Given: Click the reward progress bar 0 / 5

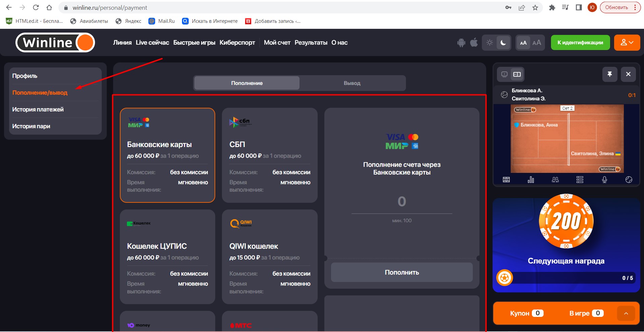Looking at the screenshot, I should tap(566, 278).
